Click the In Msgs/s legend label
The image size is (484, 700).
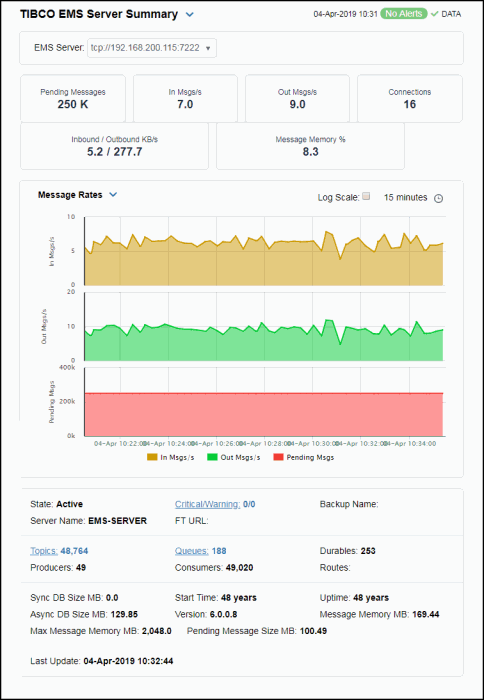tap(177, 458)
